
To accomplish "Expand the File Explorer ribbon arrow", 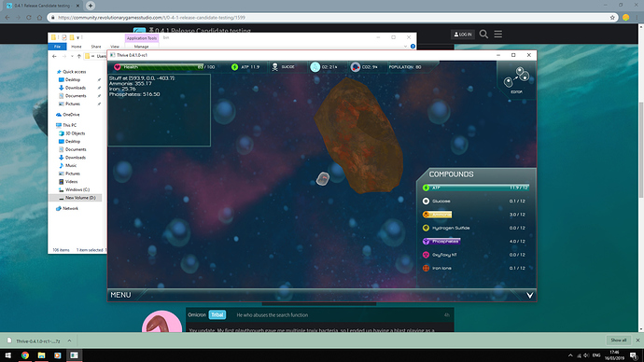I will pyautogui.click(x=405, y=47).
